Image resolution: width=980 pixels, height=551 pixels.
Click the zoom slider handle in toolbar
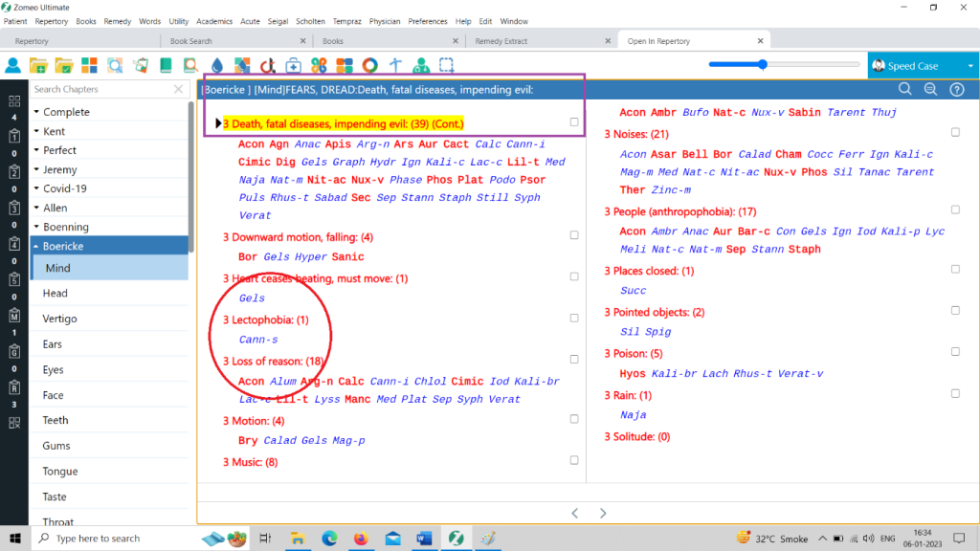763,64
